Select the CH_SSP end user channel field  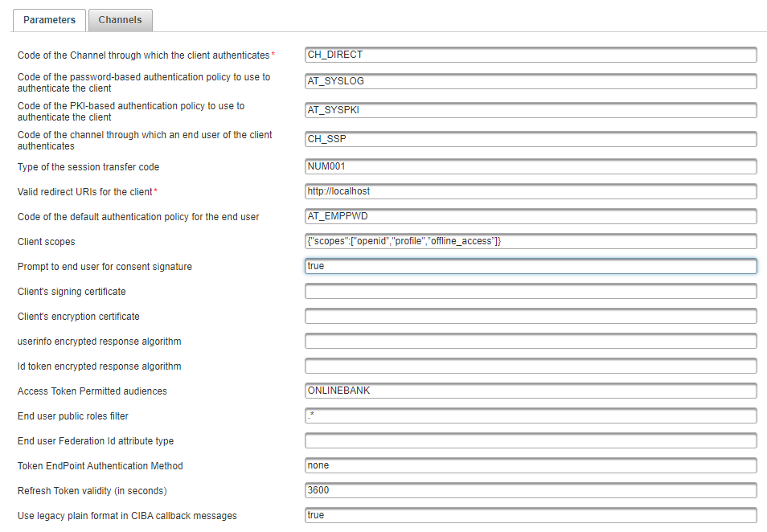[530, 139]
